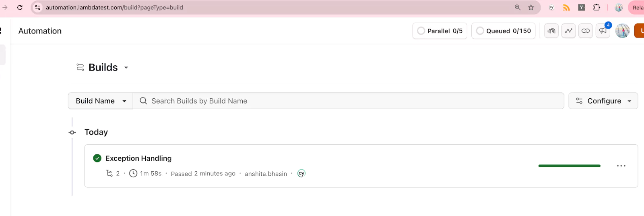Open the analytics graph icon in header
644x216 pixels.
(569, 31)
